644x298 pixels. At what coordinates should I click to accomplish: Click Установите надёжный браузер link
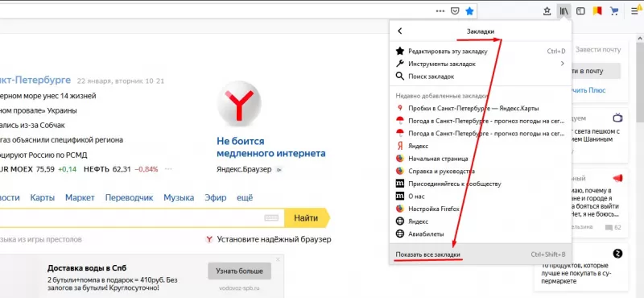pyautogui.click(x=274, y=239)
